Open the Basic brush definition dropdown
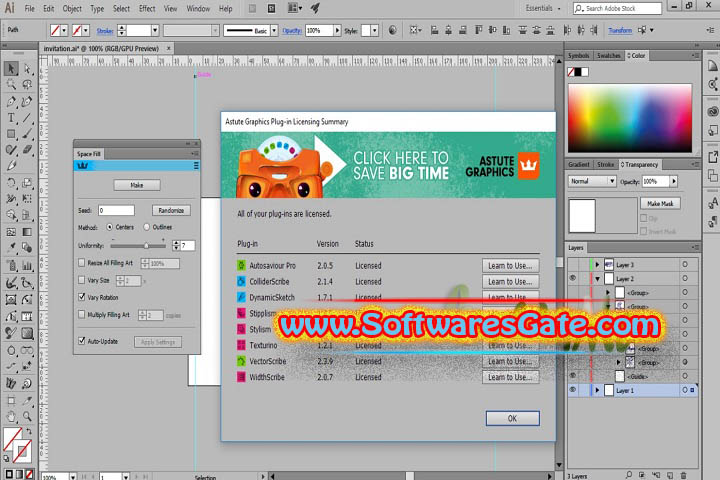Viewport: 720px width, 480px height. click(274, 30)
